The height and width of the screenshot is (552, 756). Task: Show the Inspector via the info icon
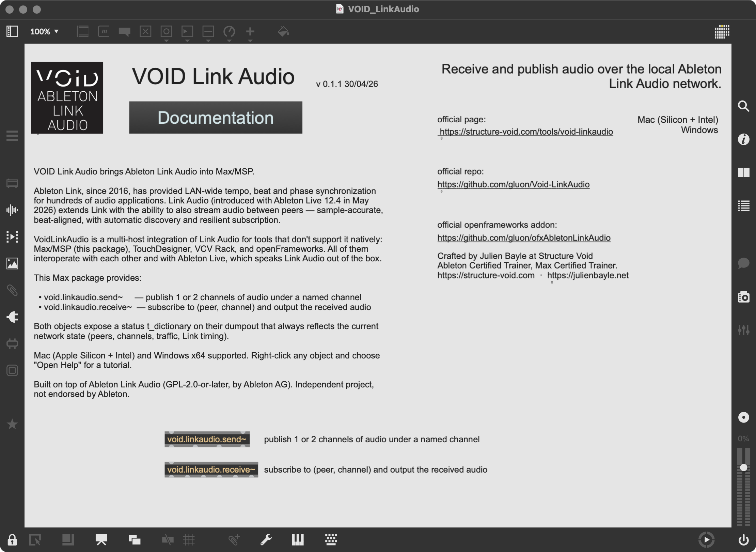(x=743, y=139)
